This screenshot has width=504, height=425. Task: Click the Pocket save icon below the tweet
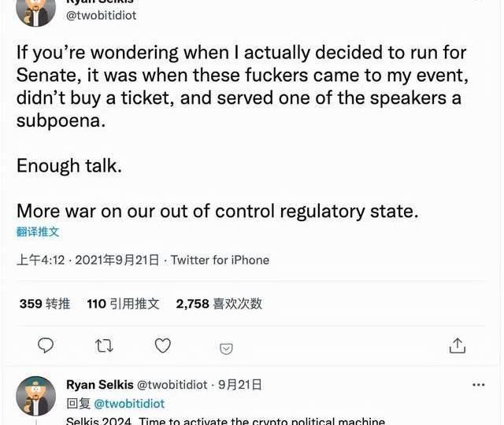tap(226, 348)
